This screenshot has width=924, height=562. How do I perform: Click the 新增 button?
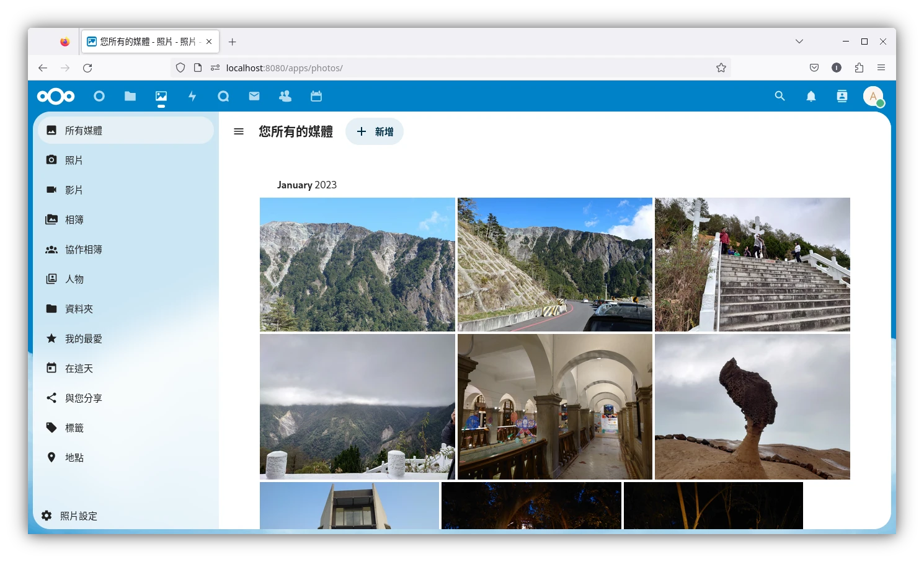[x=375, y=131]
